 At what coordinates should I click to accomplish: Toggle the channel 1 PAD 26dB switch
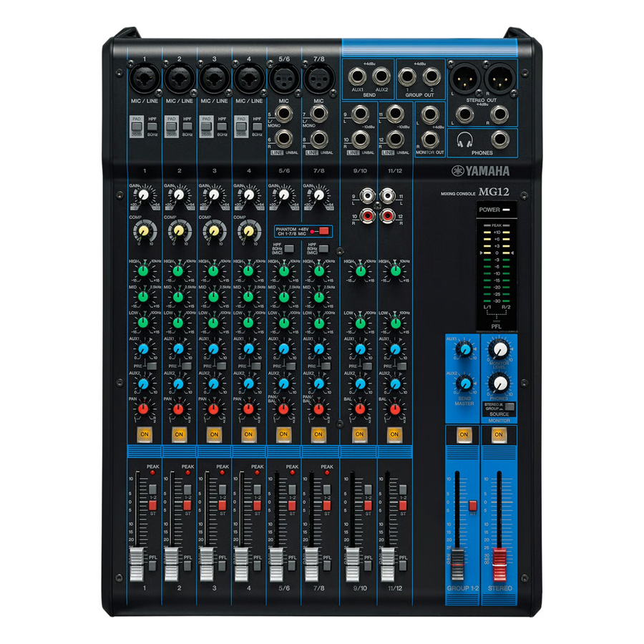(137, 127)
